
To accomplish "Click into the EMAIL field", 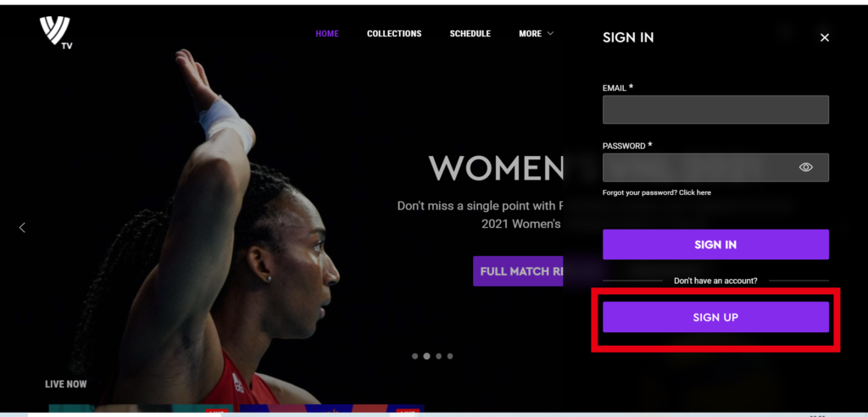I will click(x=715, y=109).
